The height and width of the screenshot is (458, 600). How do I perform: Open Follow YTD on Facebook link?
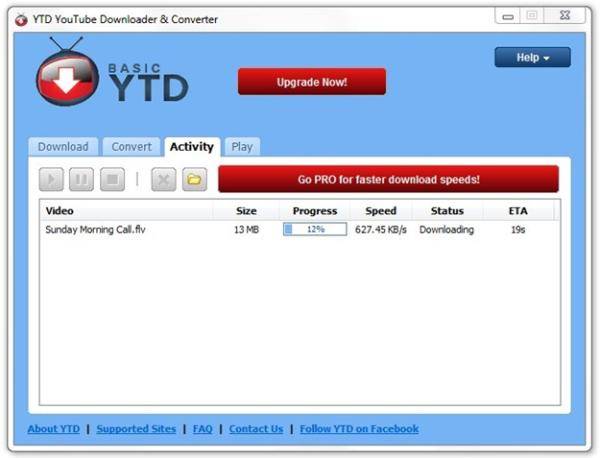359,429
